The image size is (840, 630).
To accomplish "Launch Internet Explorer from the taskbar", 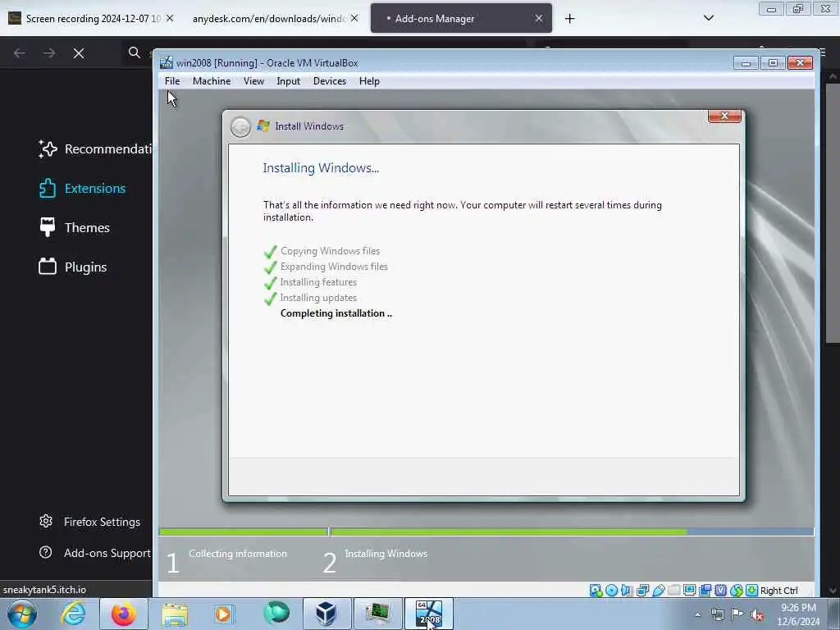I will tap(73, 614).
